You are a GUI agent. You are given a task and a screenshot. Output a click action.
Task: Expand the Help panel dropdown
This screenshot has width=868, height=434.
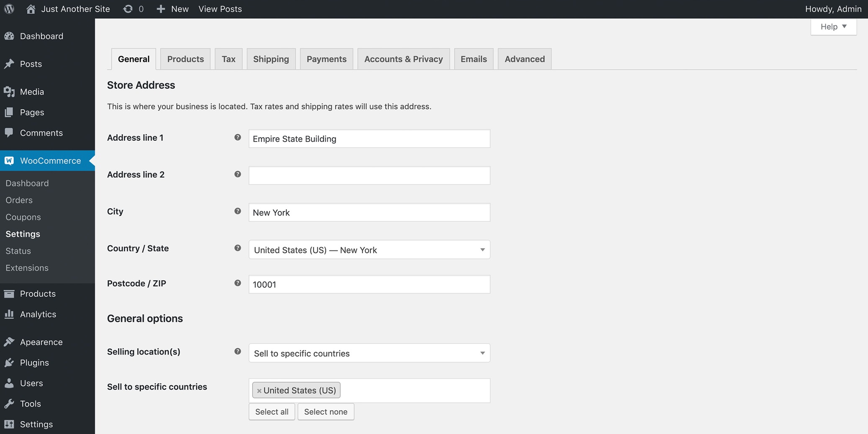[x=833, y=27]
